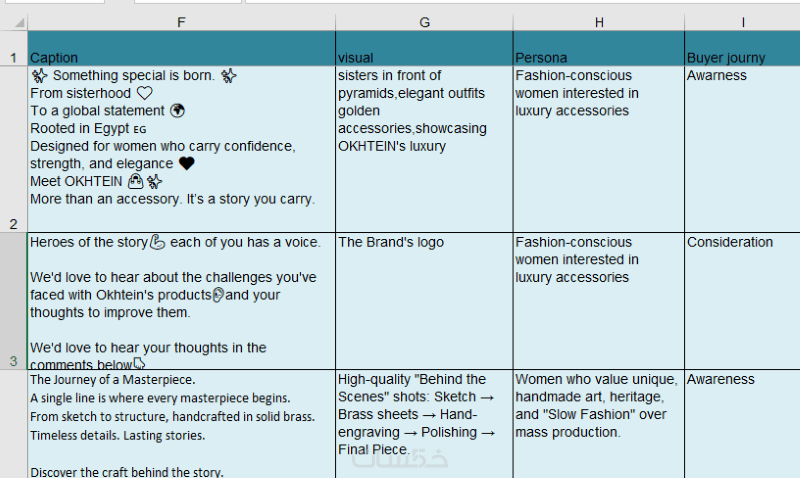Select the 'Heroes of the story' caption cell
Viewport: 800px width, 478px height.
pyautogui.click(x=181, y=301)
